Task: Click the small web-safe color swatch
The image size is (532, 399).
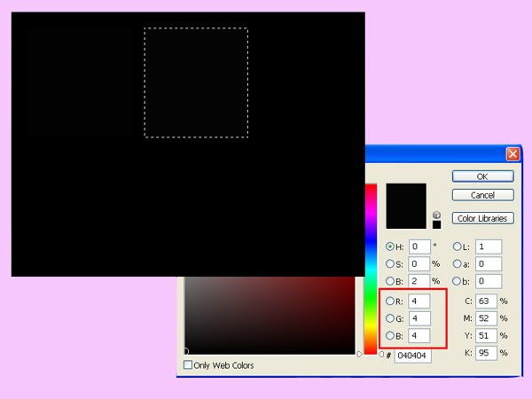Action: point(436,224)
